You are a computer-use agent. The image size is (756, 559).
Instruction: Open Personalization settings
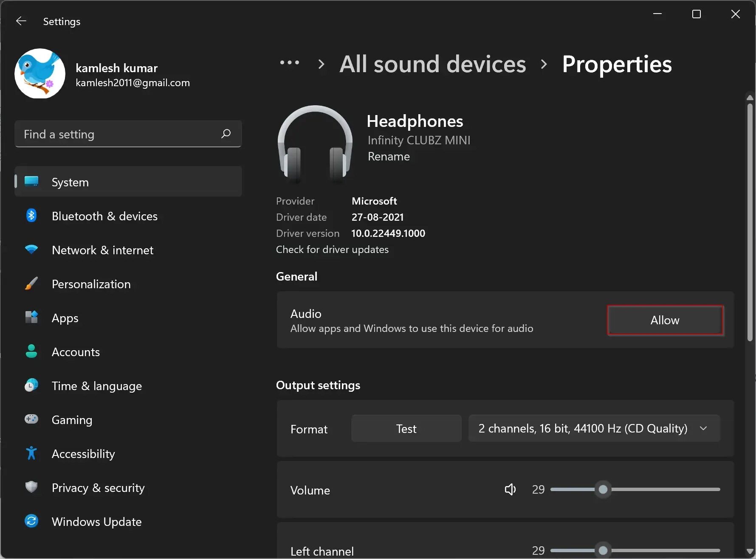click(128, 284)
